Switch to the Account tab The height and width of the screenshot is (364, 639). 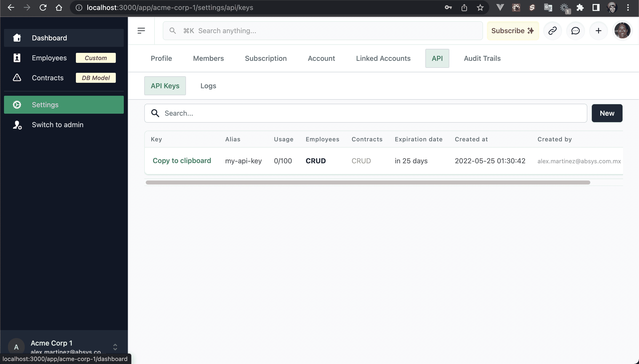coord(321,58)
